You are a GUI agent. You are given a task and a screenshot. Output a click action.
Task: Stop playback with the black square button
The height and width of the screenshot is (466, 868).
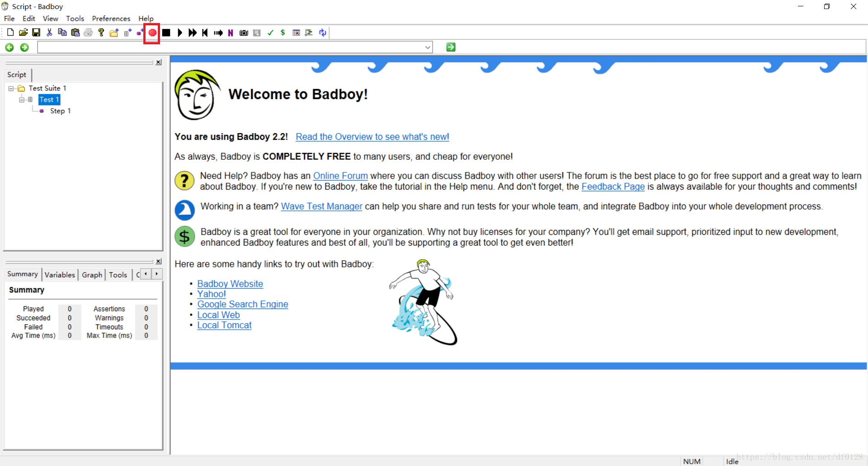point(166,33)
